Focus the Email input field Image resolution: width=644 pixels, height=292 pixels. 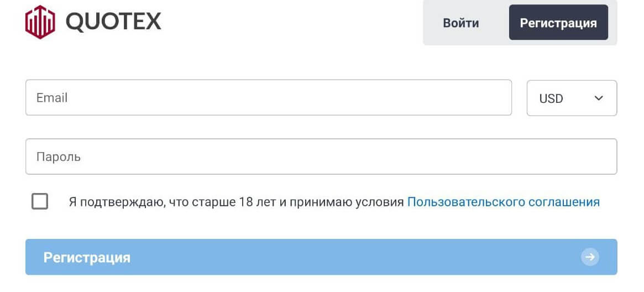[268, 98]
